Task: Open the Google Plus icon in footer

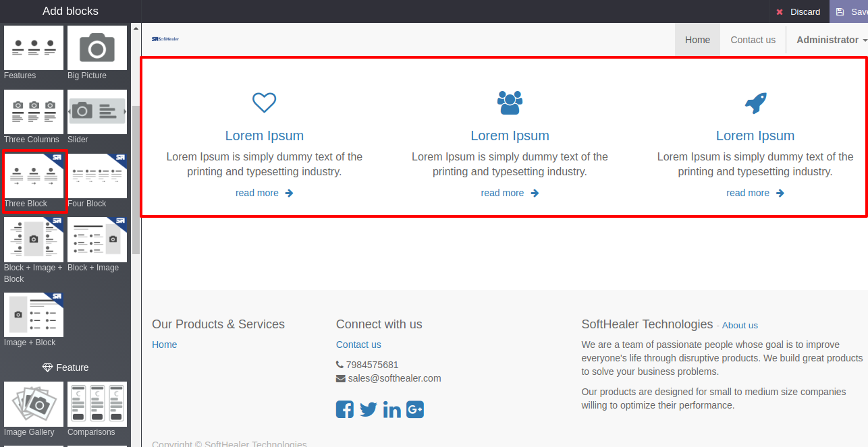Action: pos(415,409)
